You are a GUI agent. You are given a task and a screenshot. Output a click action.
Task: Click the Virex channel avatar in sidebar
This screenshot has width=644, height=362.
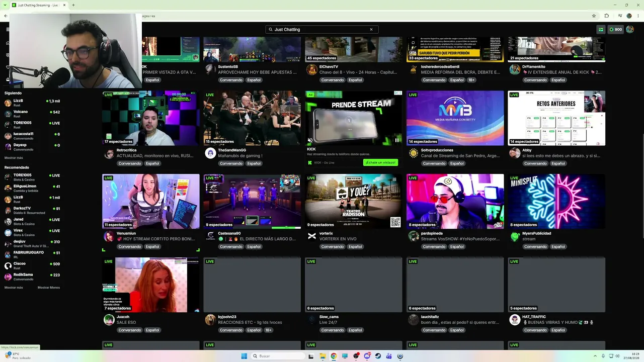(8, 232)
